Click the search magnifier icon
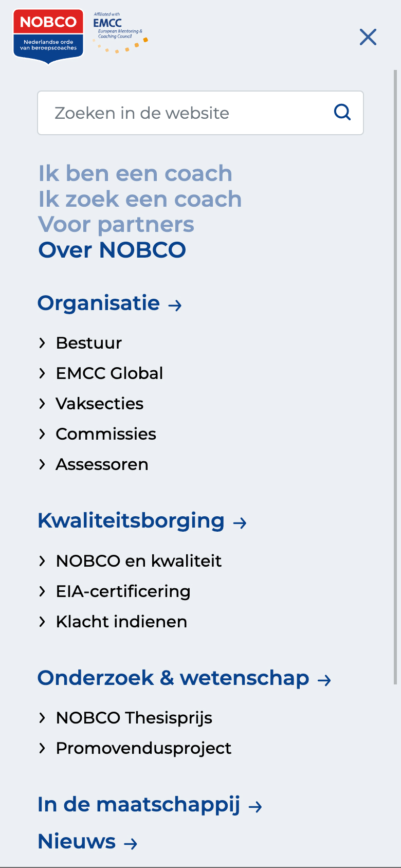Viewport: 401px width, 868px height. (x=342, y=112)
